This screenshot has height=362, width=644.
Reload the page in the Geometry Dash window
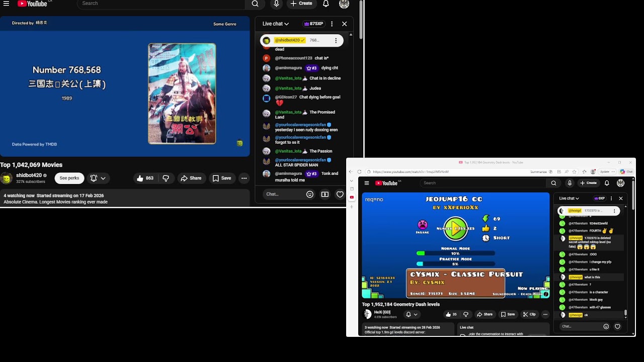pyautogui.click(x=359, y=171)
